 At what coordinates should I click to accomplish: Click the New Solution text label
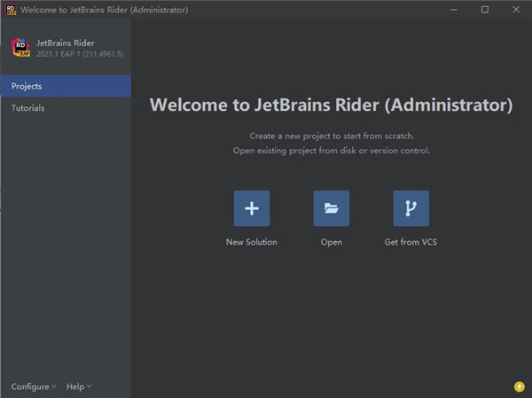(252, 242)
